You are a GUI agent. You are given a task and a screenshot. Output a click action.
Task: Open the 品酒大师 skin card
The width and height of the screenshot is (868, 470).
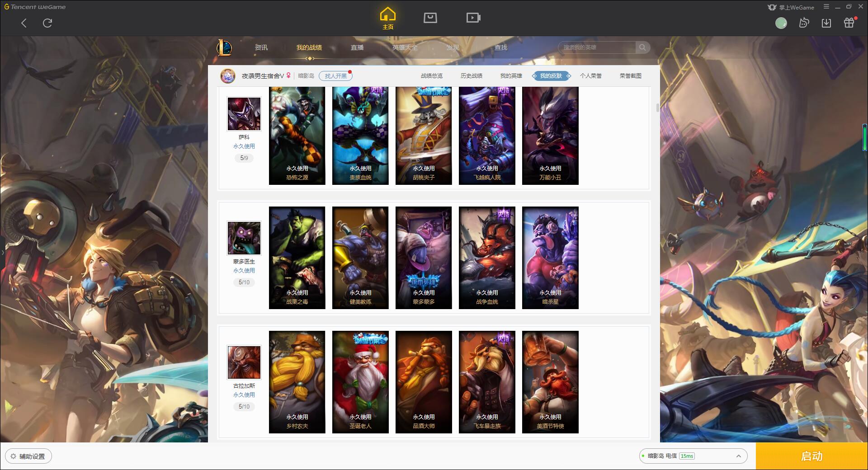pos(424,382)
